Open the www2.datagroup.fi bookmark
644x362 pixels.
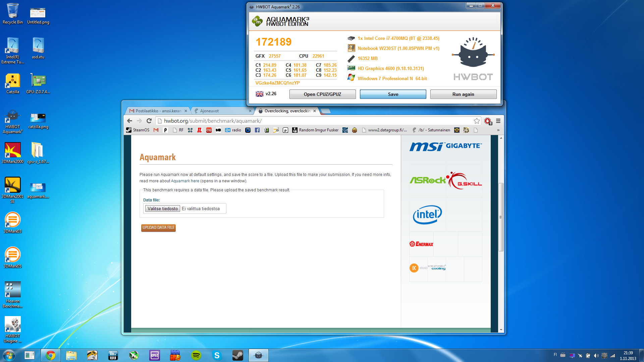pos(384,130)
